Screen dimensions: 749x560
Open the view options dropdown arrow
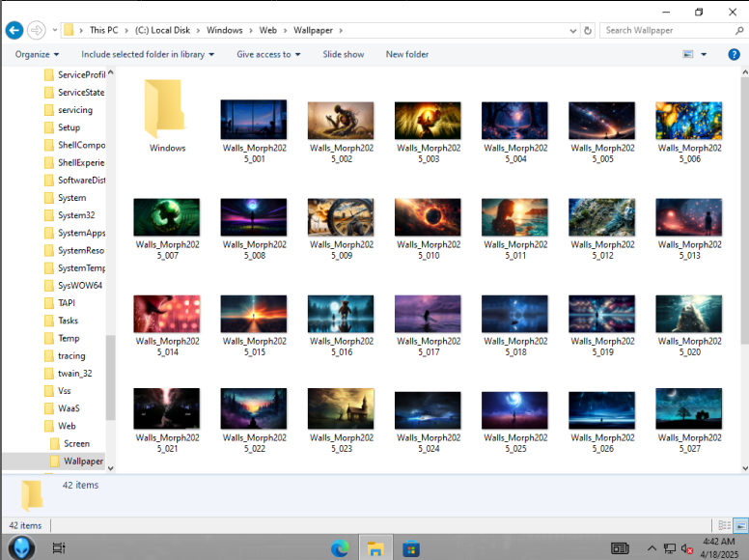coord(704,54)
